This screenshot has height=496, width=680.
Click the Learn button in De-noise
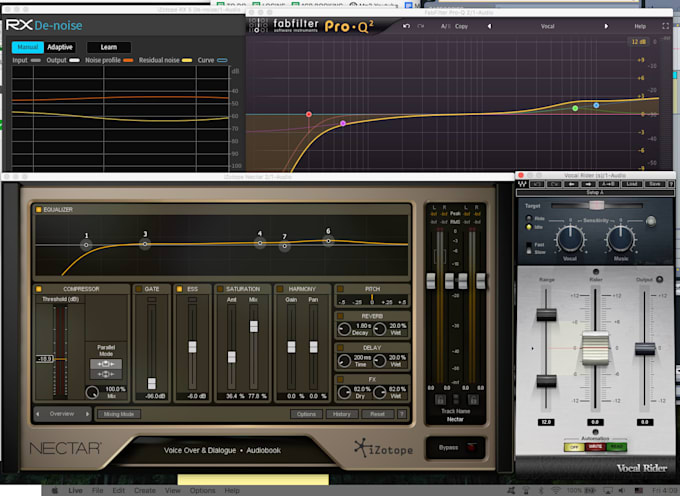[109, 47]
